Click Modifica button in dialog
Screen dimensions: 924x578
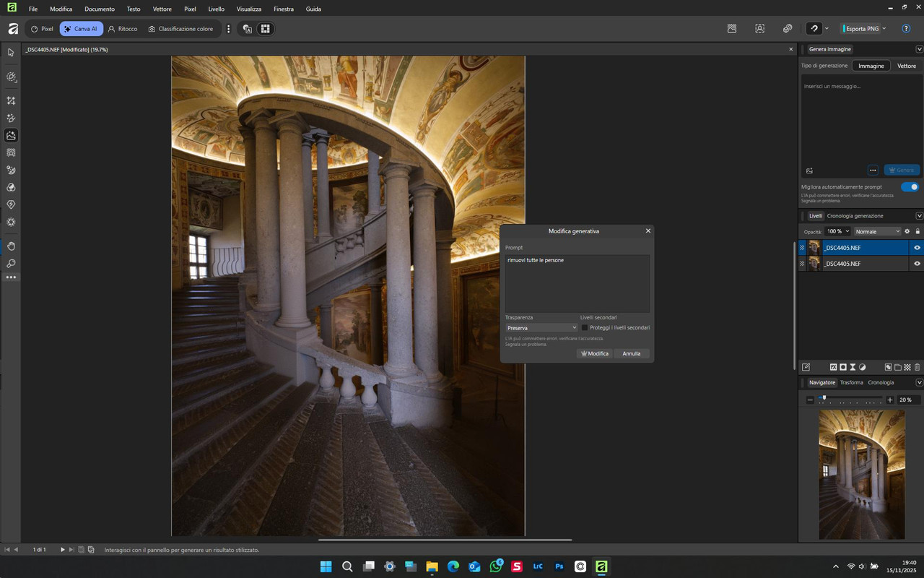596,353
